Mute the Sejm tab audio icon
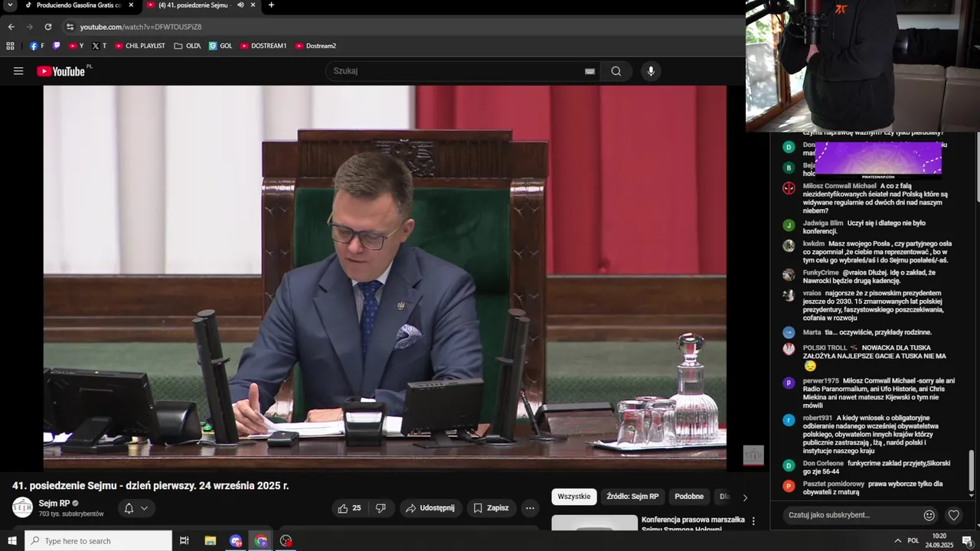Viewport: 980px width, 551px height. pyautogui.click(x=240, y=5)
